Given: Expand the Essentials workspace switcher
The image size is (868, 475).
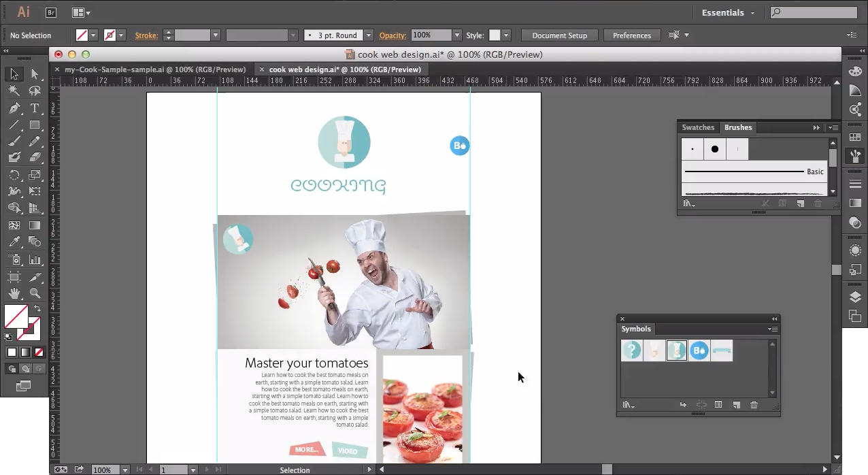Looking at the screenshot, I should (x=729, y=12).
